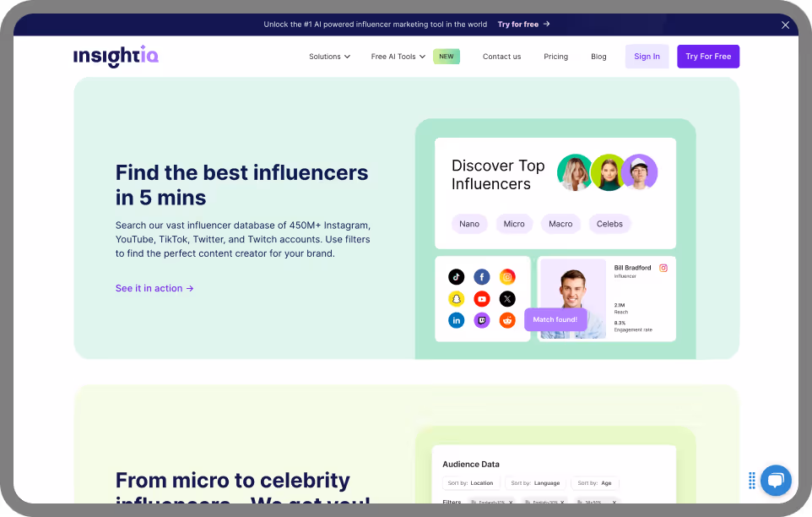Click the Reddit icon
The image size is (812, 517).
pyautogui.click(x=507, y=320)
